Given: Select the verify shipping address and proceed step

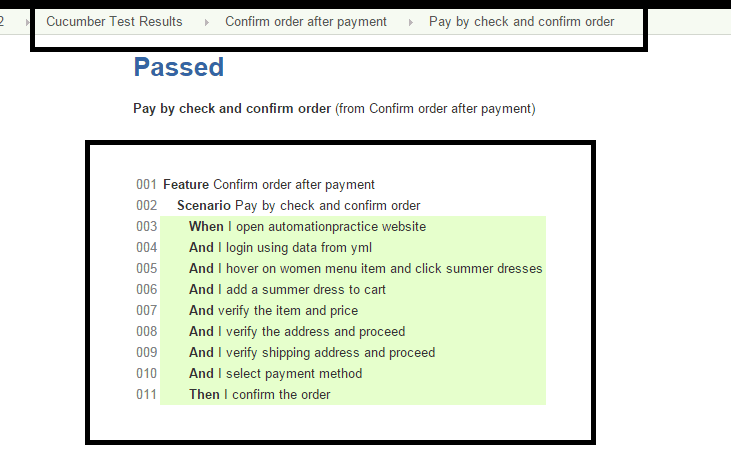Looking at the screenshot, I should tap(311, 352).
